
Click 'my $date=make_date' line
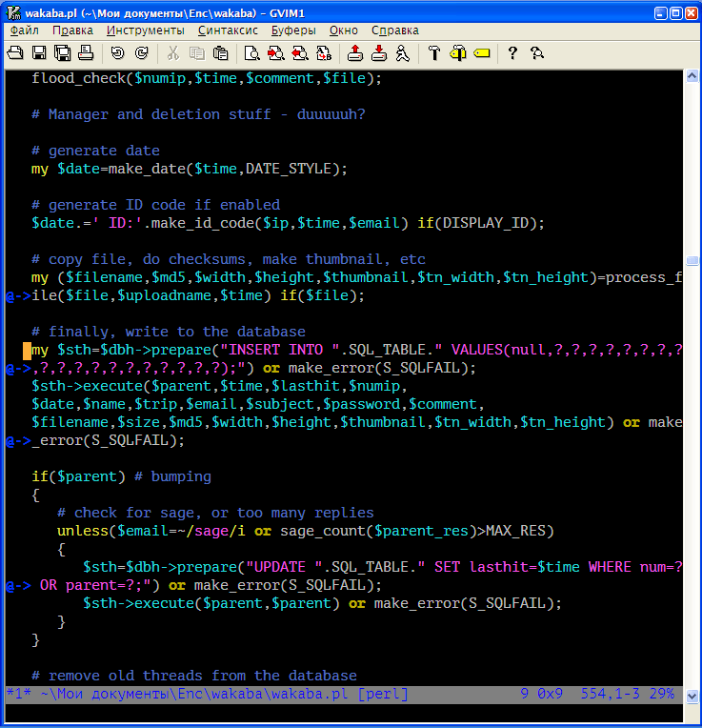[x=190, y=169]
